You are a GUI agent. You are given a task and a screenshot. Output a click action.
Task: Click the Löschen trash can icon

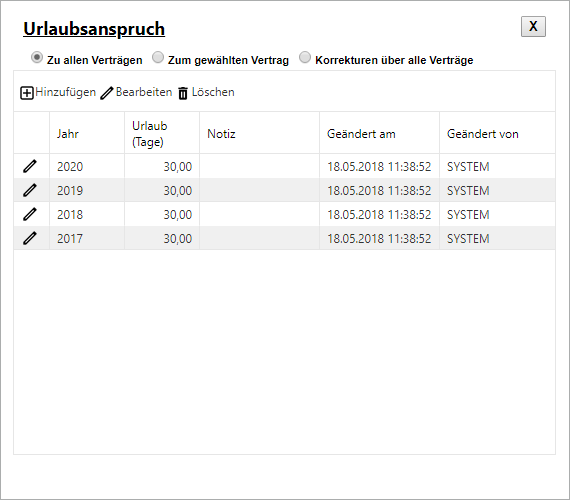point(183,93)
